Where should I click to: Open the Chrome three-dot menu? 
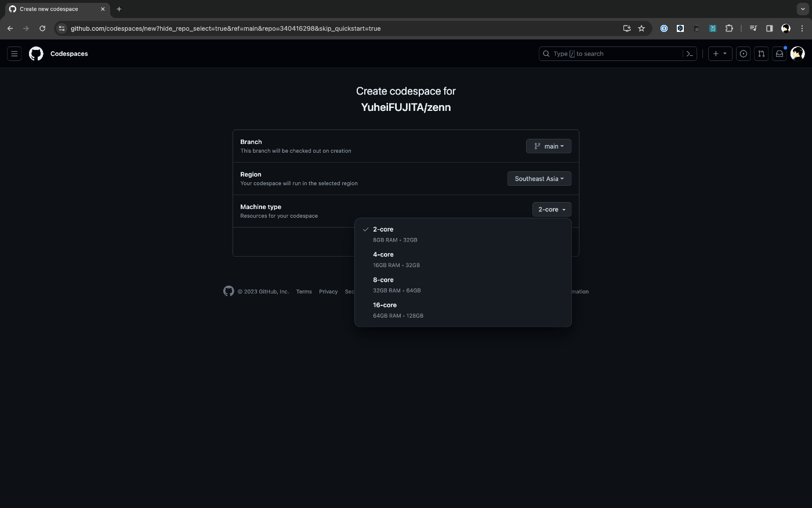(802, 28)
